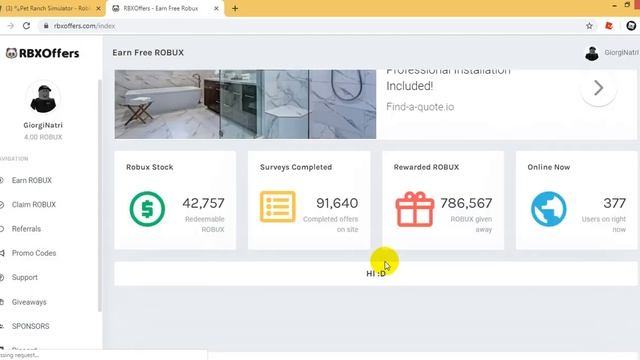Open SPONSORS in the sidebar
Image resolution: width=640 pixels, height=360 pixels.
30,326
